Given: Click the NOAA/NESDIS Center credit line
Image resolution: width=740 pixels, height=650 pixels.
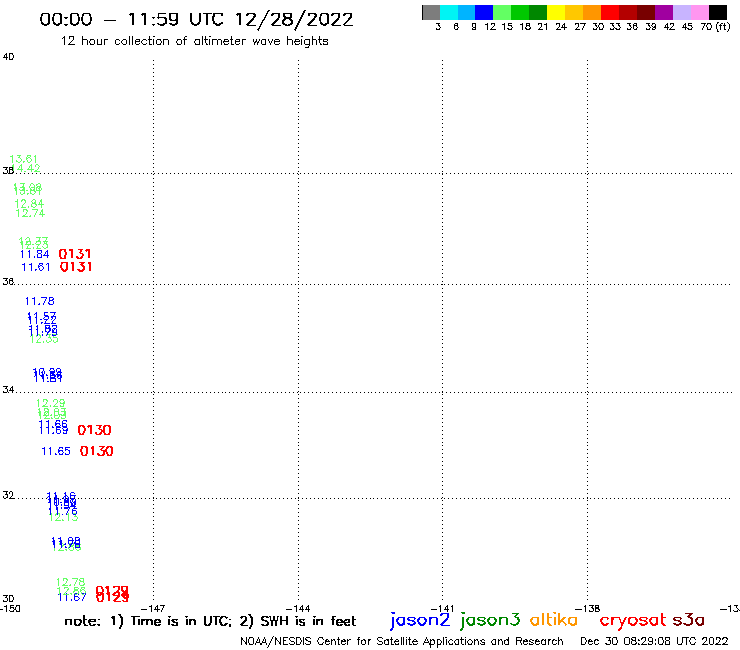Looking at the screenshot, I should click(402, 641).
